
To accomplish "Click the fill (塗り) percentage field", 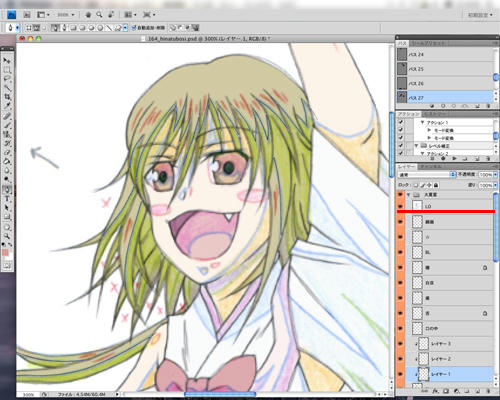I will (x=486, y=185).
